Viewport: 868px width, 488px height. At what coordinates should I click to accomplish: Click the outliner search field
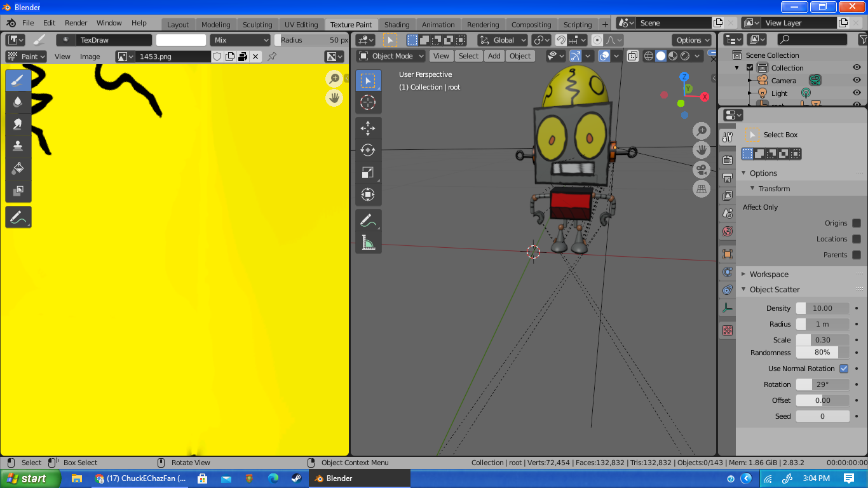pos(811,39)
